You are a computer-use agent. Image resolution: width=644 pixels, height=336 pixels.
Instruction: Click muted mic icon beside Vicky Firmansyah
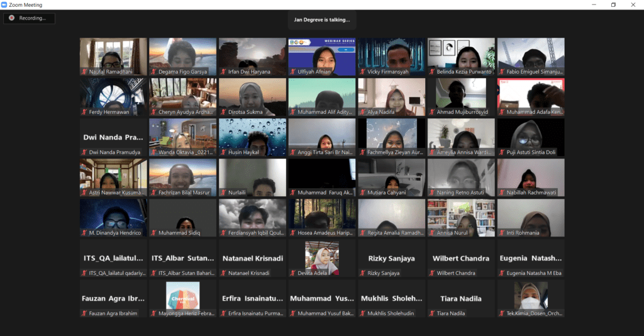pos(363,72)
